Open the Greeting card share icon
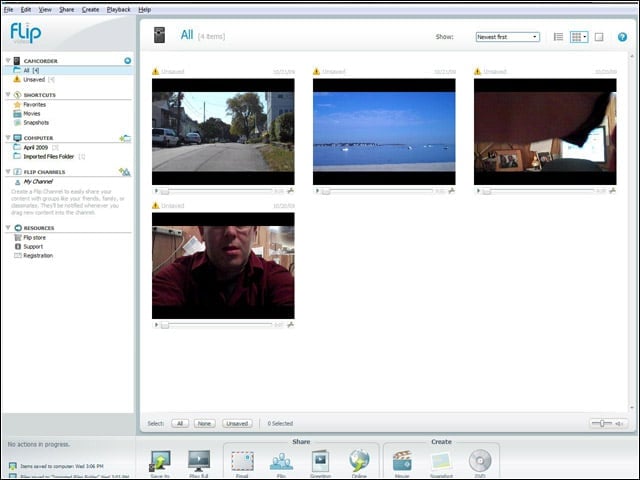The width and height of the screenshot is (640, 480). tap(320, 461)
